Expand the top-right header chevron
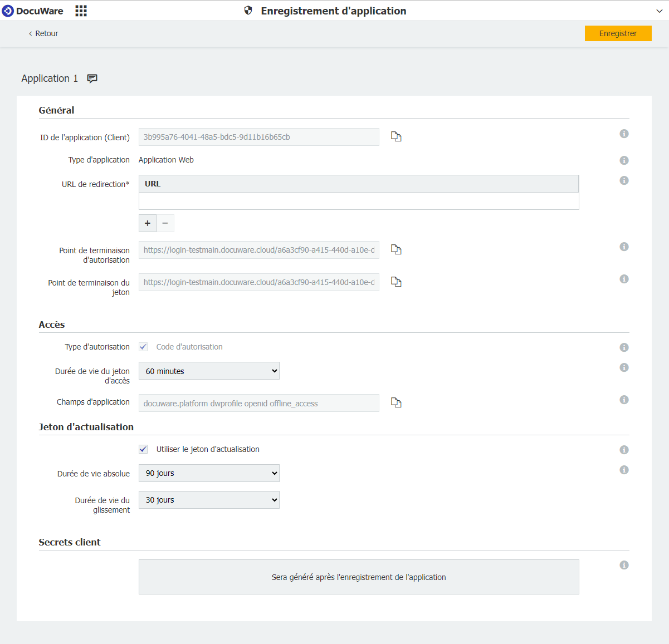669x644 pixels. (659, 11)
